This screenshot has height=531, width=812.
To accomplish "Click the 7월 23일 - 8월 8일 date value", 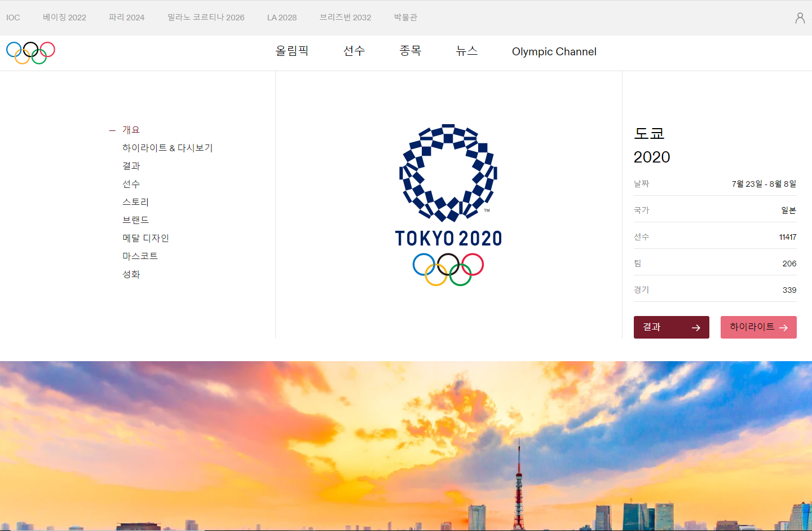I will point(764,184).
